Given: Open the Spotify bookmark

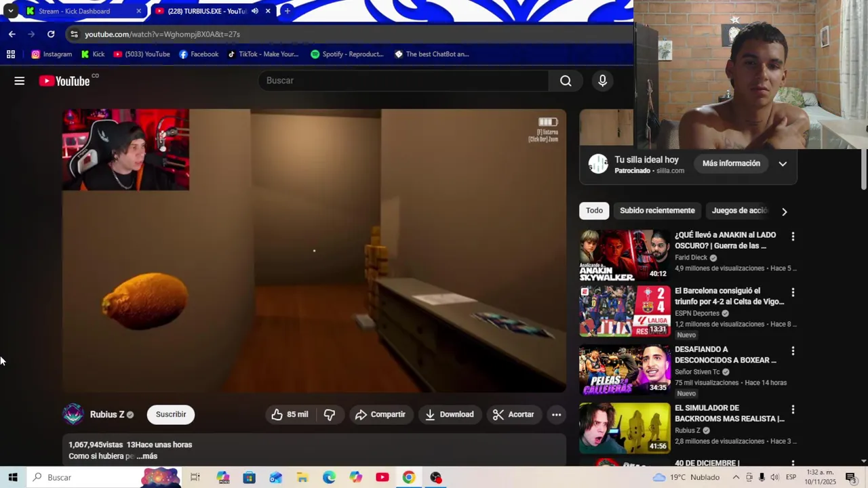Looking at the screenshot, I should [x=347, y=54].
